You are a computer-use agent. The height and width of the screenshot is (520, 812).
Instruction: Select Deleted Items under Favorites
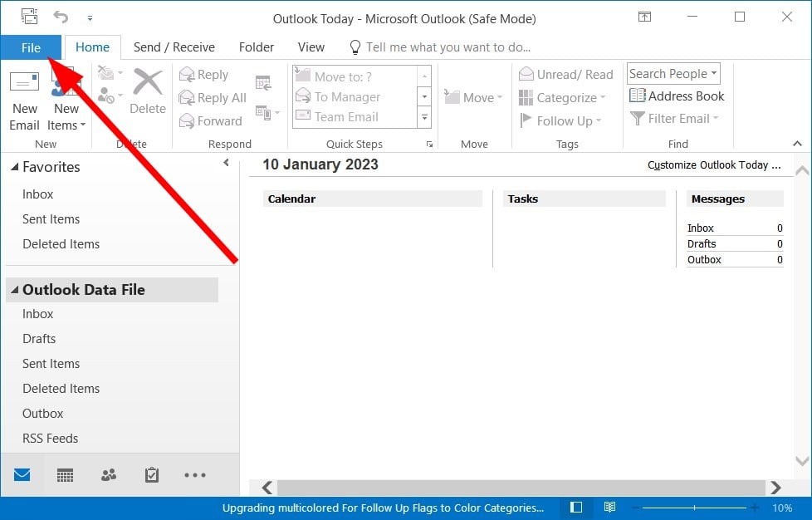tap(61, 244)
